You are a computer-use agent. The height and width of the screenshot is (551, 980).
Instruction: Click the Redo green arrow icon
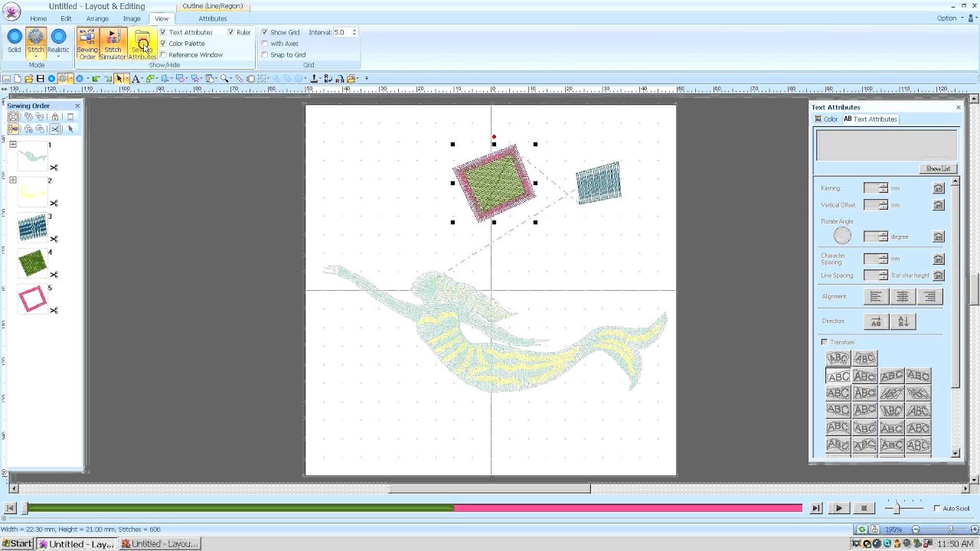coord(108,78)
